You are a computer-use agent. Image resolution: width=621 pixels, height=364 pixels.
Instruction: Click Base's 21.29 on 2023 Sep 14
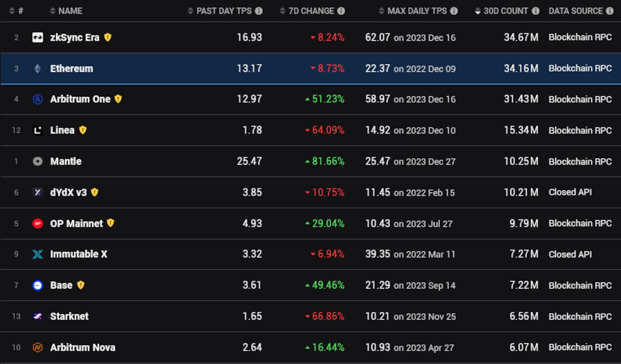[x=410, y=286]
